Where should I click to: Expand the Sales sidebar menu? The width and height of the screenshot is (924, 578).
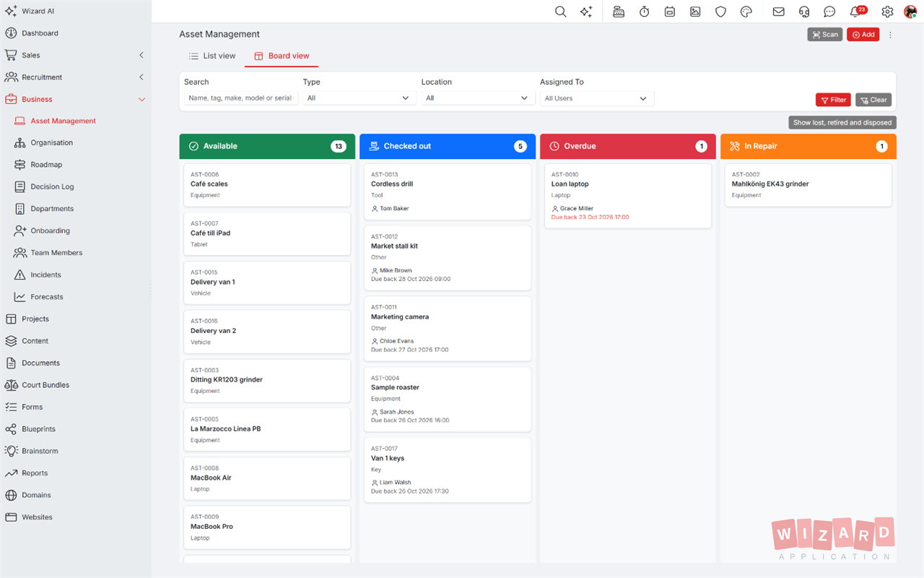(76, 55)
